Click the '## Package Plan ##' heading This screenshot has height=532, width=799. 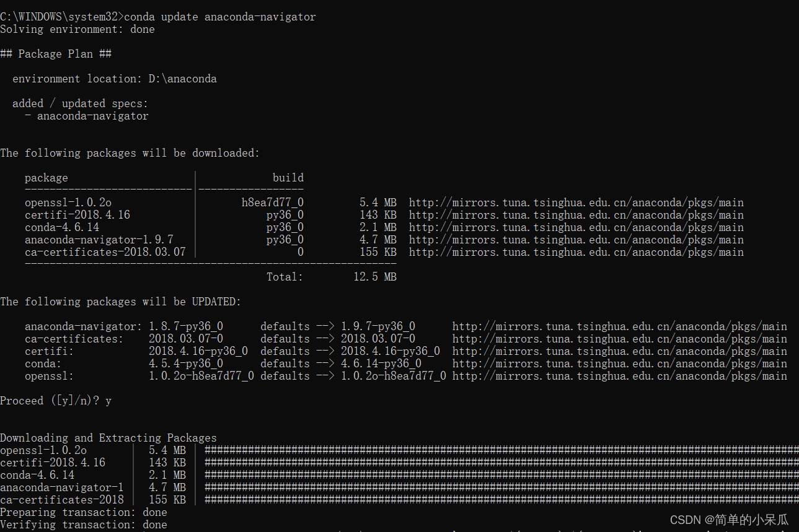(56, 54)
